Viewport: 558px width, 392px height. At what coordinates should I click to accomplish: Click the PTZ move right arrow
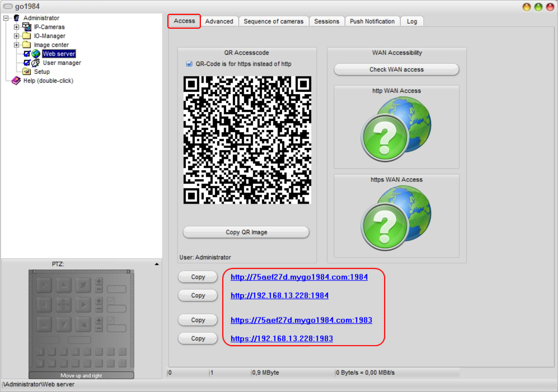point(83,305)
